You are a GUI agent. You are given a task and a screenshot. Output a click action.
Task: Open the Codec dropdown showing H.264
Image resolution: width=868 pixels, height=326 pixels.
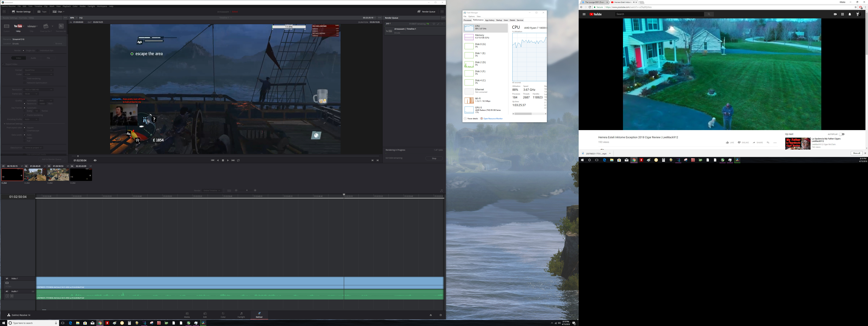pyautogui.click(x=38, y=74)
